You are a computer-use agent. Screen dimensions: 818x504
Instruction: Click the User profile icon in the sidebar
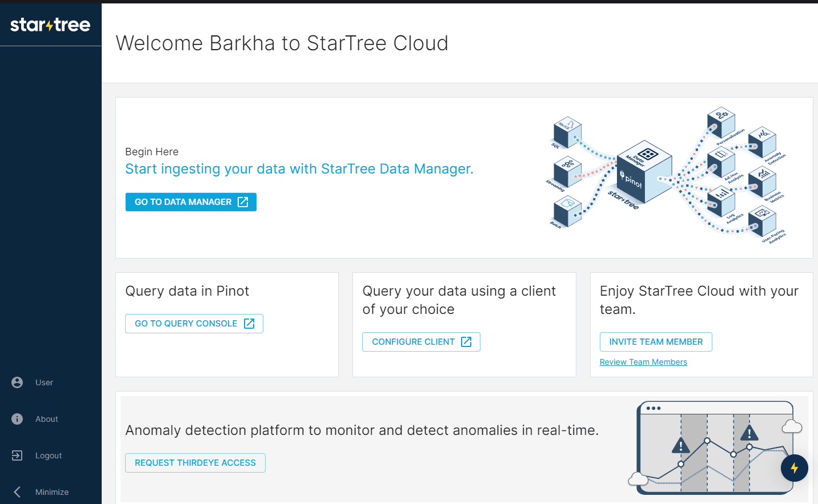[17, 382]
